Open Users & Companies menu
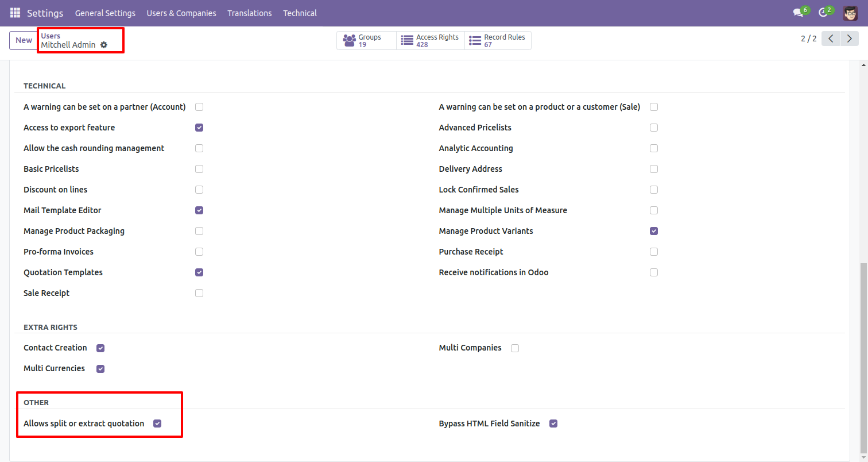 (x=181, y=13)
